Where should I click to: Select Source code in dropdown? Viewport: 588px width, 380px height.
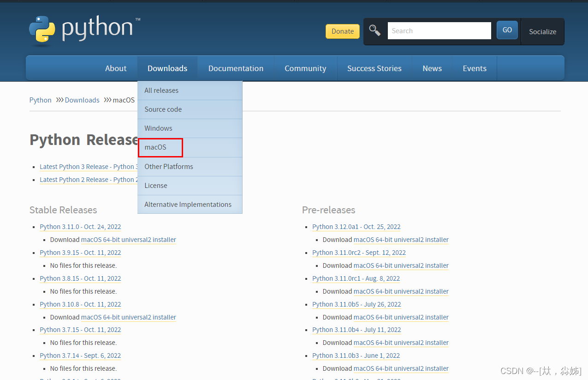pyautogui.click(x=190, y=109)
